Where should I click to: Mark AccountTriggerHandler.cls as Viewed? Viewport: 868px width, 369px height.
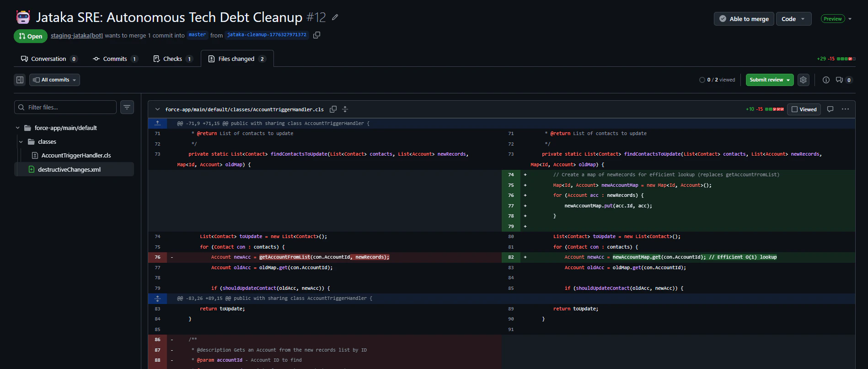pos(804,109)
